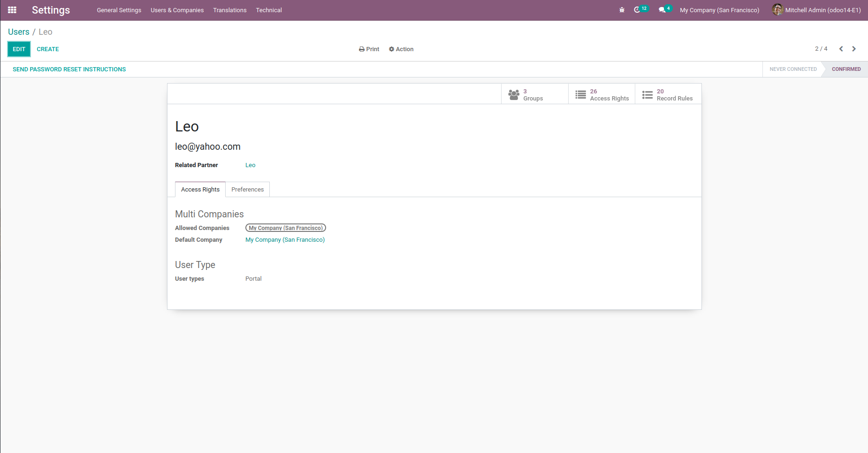Click the Groups people icon
This screenshot has height=453, width=868.
(x=514, y=95)
